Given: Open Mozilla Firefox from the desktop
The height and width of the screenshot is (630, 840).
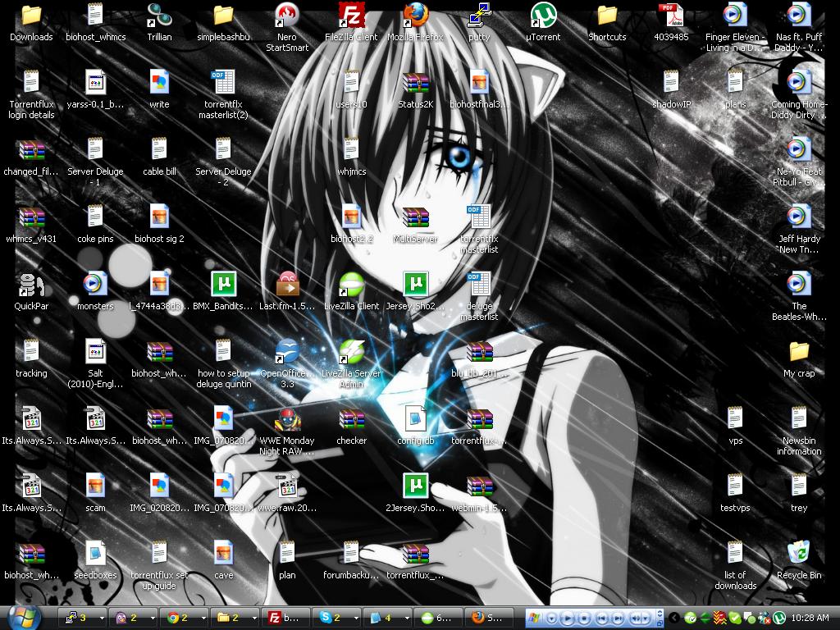Looking at the screenshot, I should tap(415, 16).
